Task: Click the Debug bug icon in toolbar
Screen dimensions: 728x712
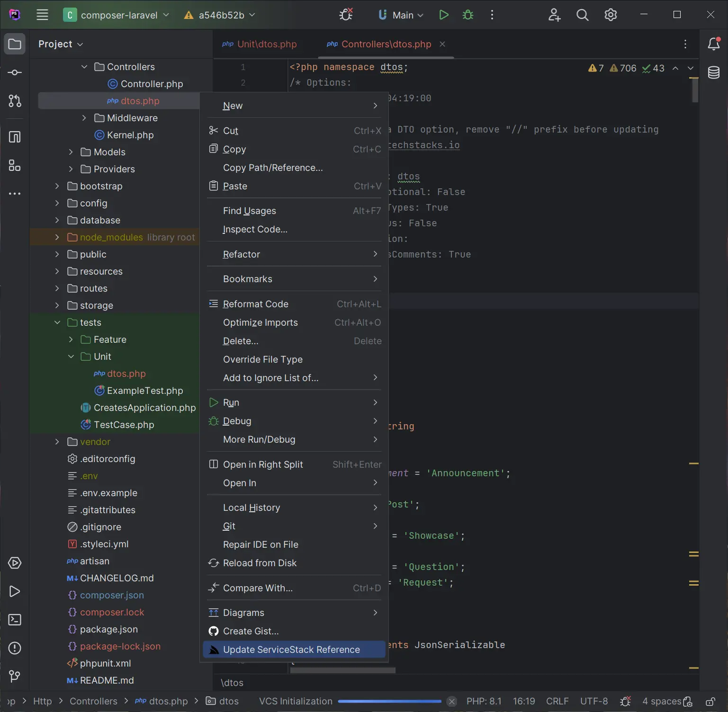Action: [468, 15]
